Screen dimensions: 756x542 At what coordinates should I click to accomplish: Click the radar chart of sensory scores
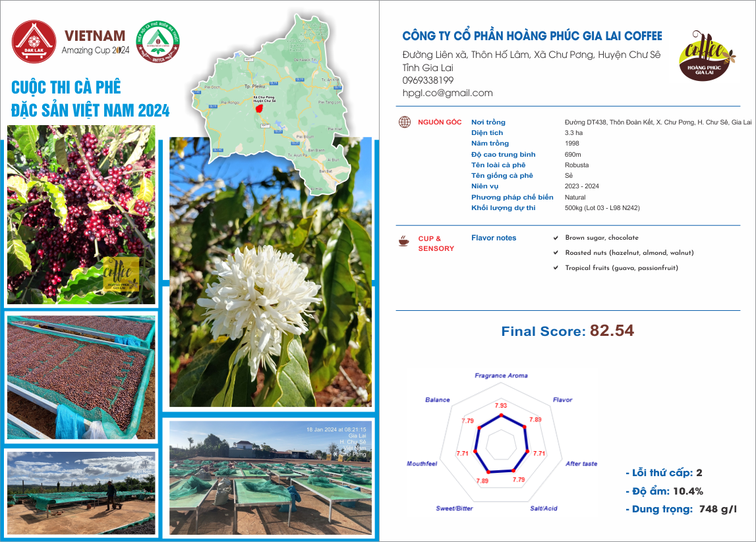(x=502, y=443)
